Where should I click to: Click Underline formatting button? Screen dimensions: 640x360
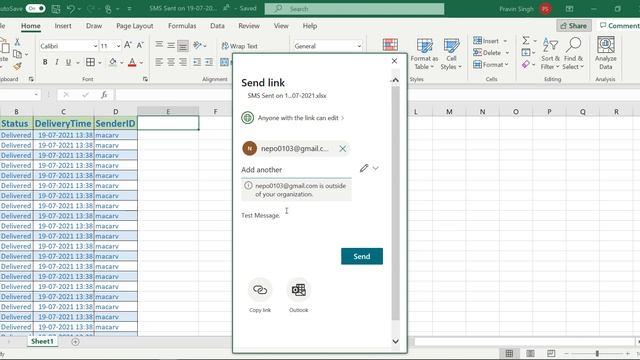[68, 62]
